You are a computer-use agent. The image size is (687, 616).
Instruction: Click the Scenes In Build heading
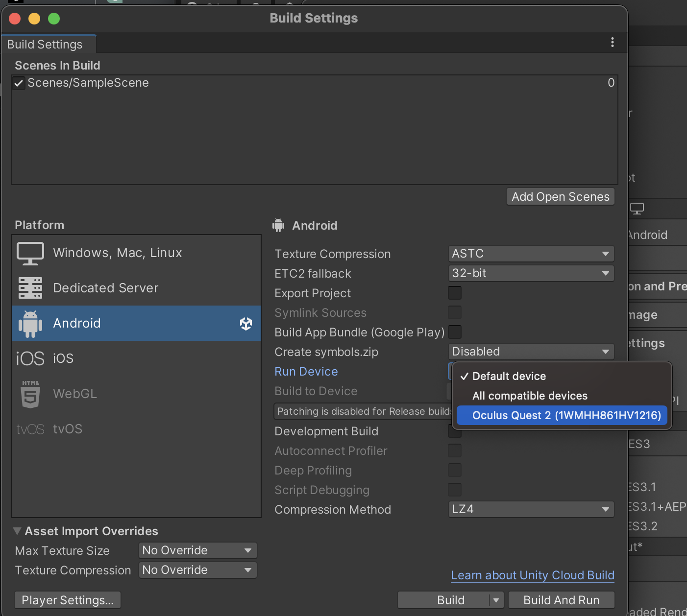[57, 66]
